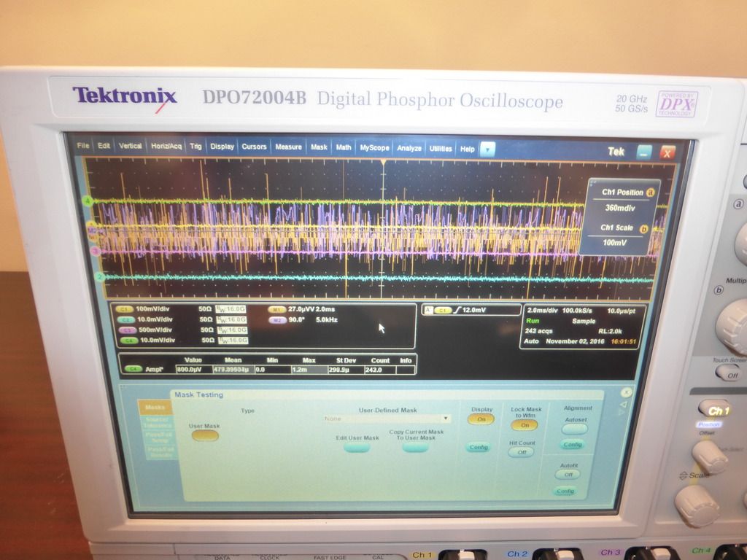The height and width of the screenshot is (560, 747).
Task: Open the Vertical menu
Action: coord(130,146)
